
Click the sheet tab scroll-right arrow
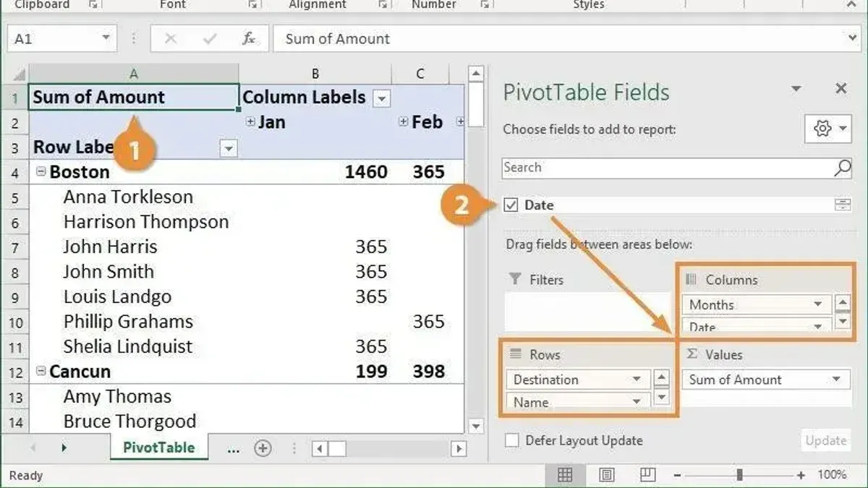click(x=64, y=448)
